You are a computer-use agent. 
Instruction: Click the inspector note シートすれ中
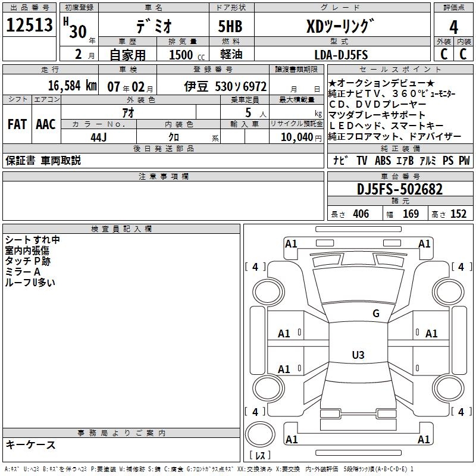tap(33, 240)
